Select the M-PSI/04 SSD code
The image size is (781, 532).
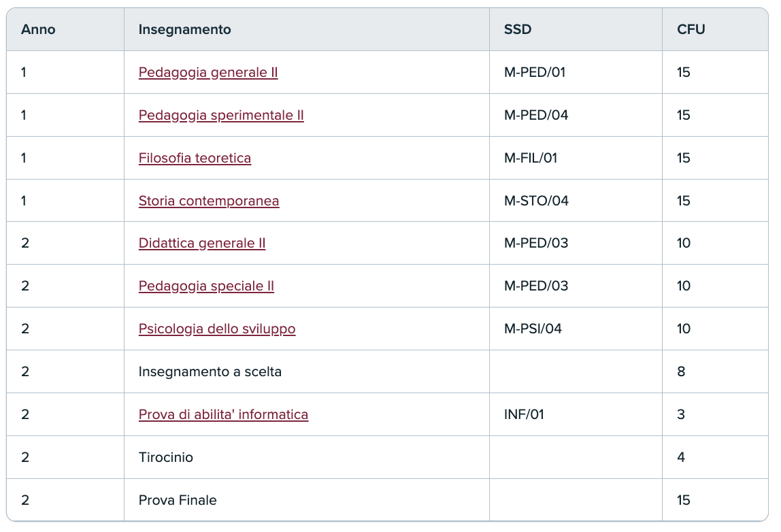point(533,329)
